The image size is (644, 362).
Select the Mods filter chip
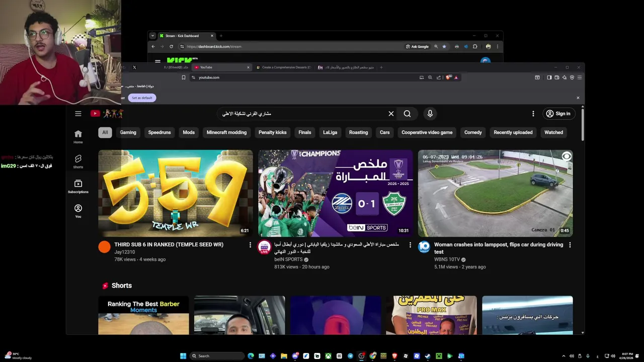[189, 132]
